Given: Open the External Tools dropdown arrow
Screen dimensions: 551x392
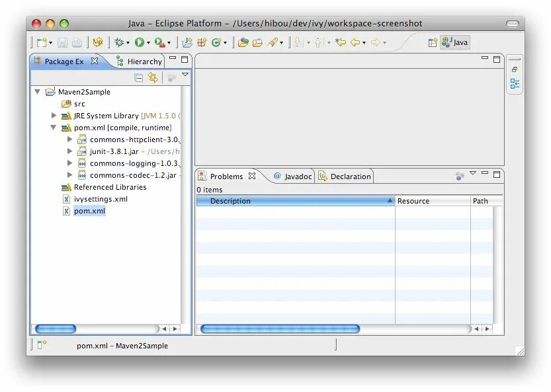Looking at the screenshot, I should (169, 43).
